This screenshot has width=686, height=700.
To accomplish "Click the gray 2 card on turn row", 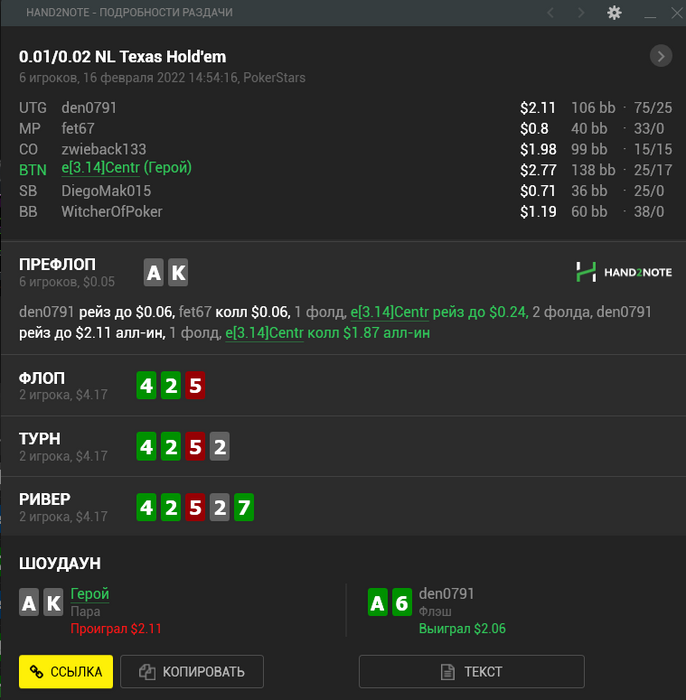I will pos(220,446).
